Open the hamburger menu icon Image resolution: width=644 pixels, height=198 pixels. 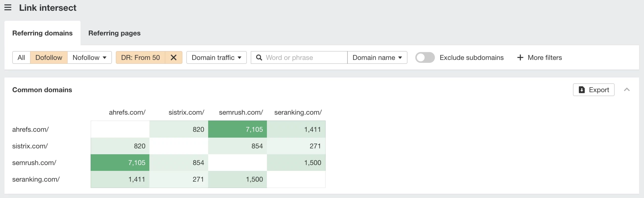tap(8, 8)
